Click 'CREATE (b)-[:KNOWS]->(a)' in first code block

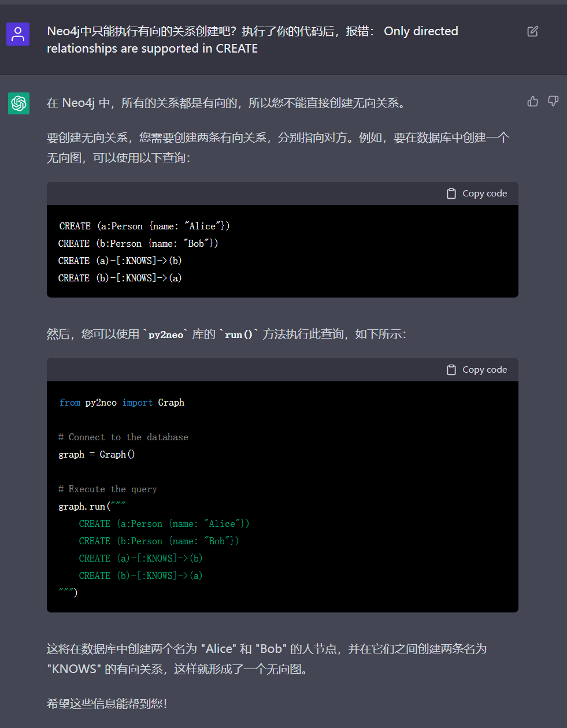[x=120, y=278]
